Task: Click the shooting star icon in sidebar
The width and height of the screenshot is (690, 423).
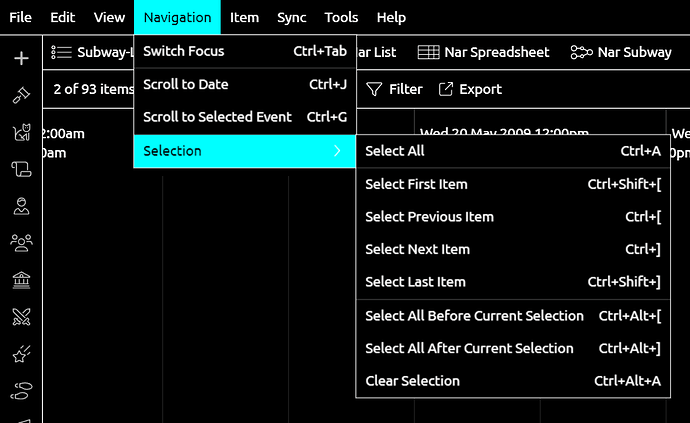Action: coord(21,354)
